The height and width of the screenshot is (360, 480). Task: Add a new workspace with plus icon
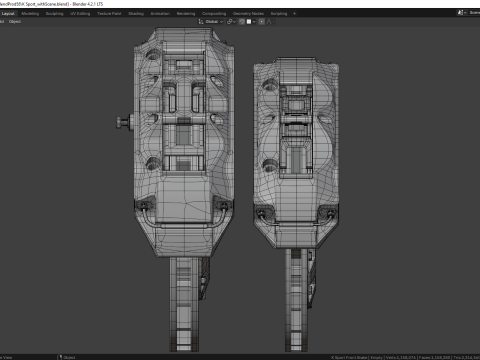tap(294, 14)
